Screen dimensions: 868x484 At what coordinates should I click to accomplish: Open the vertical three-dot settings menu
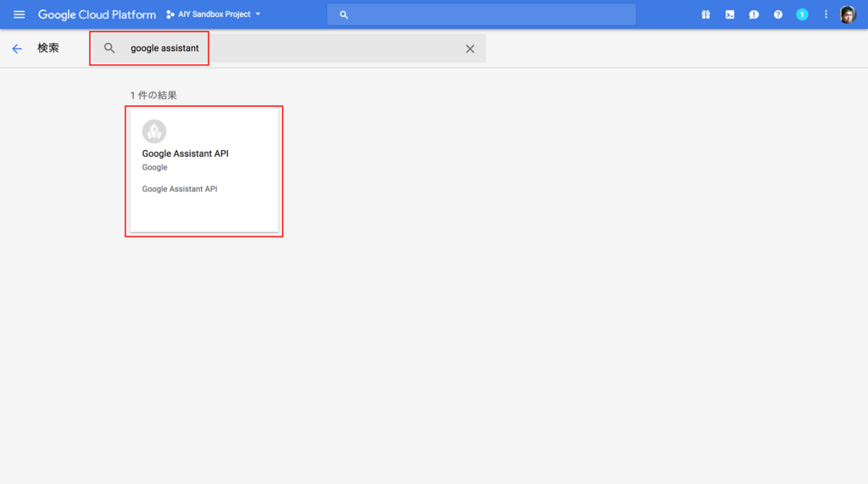click(826, 15)
